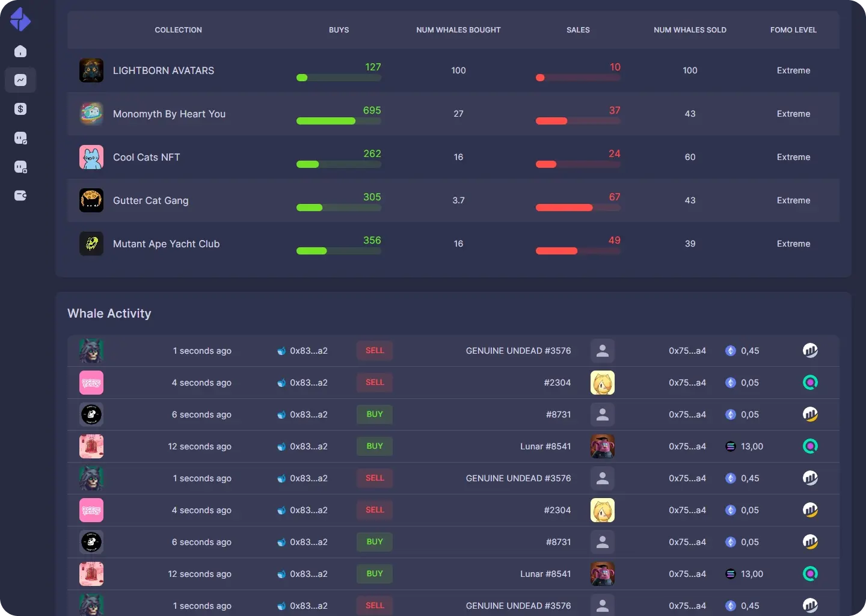Screen dimensions: 866x616
Task: Click the whales bought value 27
Action: coord(458,114)
